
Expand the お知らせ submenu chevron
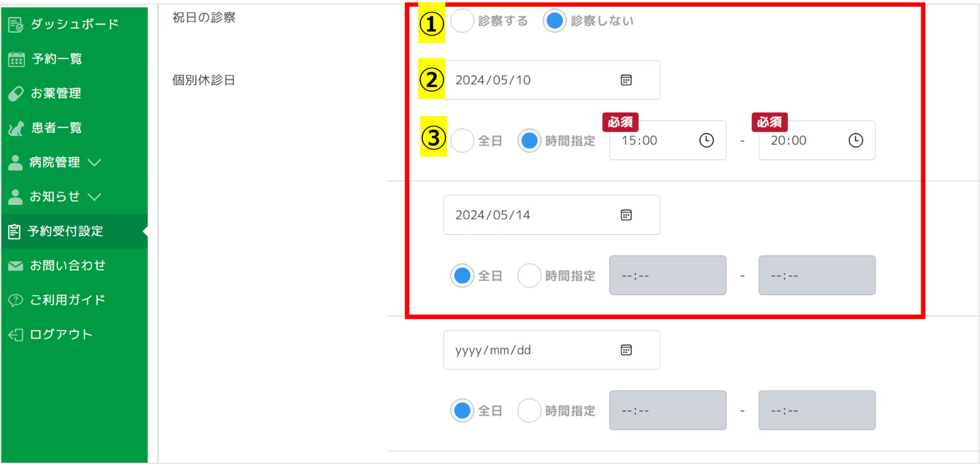(x=94, y=197)
